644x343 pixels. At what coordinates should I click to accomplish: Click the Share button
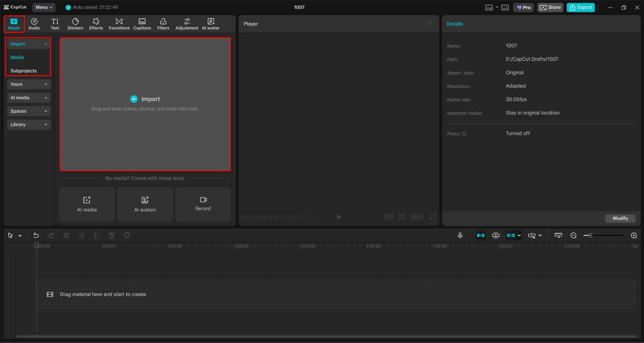pyautogui.click(x=550, y=7)
